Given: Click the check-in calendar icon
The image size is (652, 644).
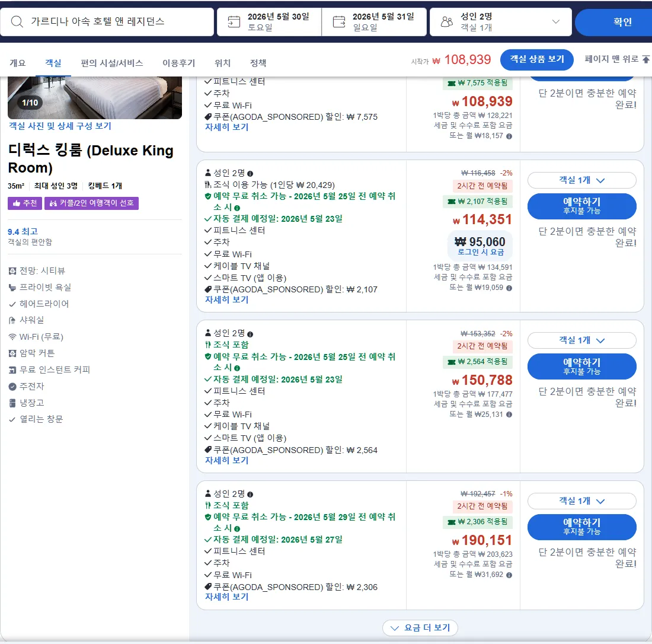Looking at the screenshot, I should [234, 21].
